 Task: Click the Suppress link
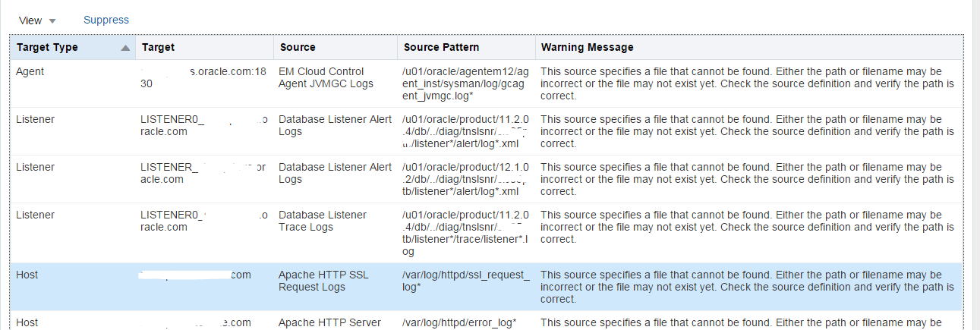point(106,20)
